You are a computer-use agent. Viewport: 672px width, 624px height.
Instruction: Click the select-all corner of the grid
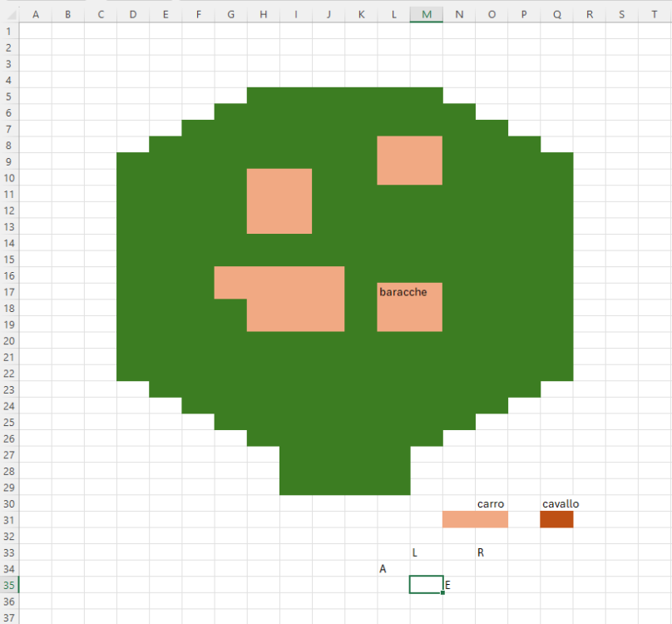click(8, 14)
